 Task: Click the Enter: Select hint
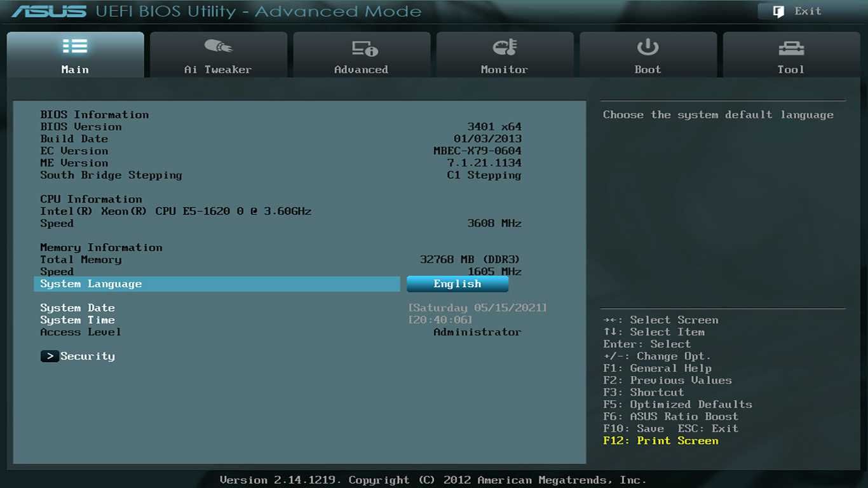coord(647,344)
